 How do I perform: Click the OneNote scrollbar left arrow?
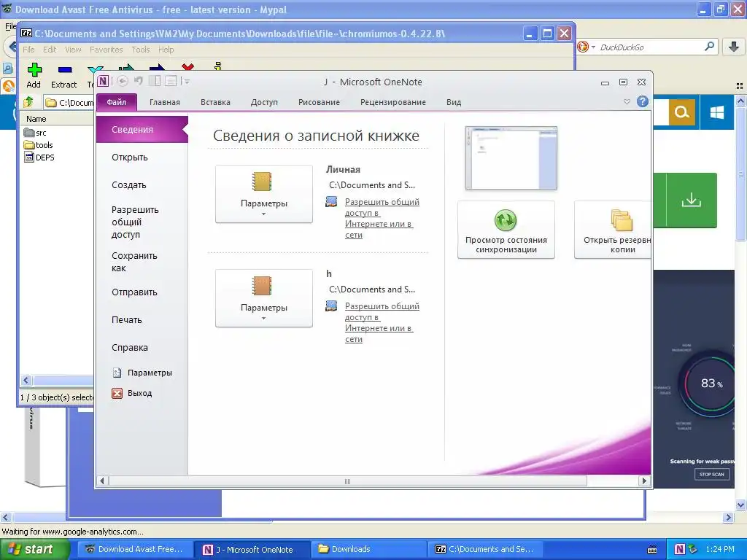pos(101,481)
